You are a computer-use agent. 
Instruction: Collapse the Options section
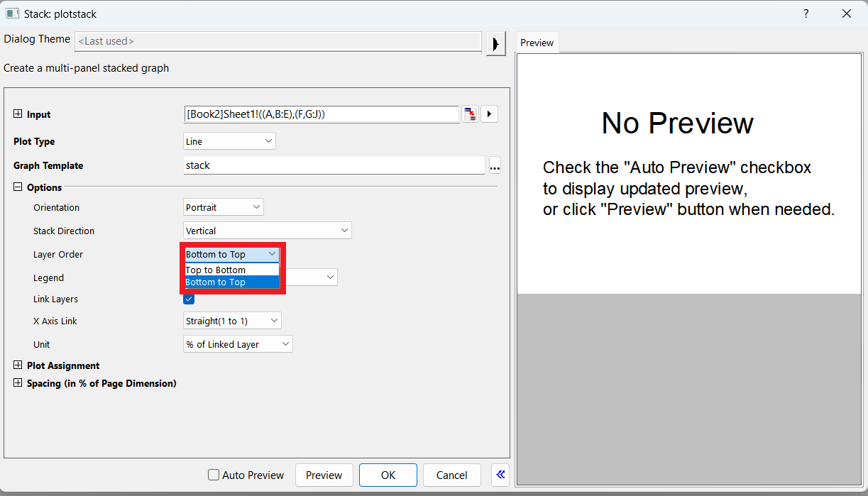click(18, 187)
